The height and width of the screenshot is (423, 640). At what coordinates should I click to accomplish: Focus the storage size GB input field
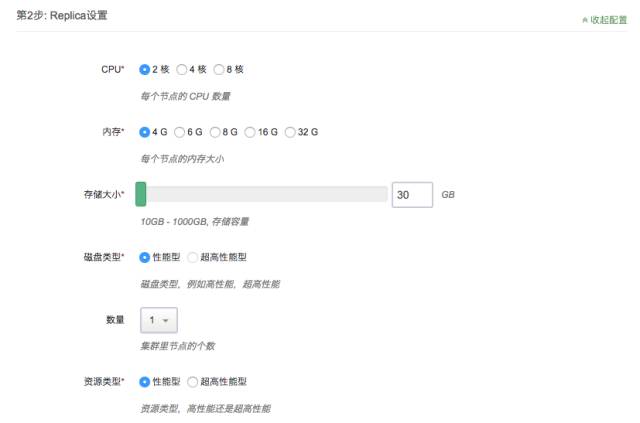tap(412, 195)
